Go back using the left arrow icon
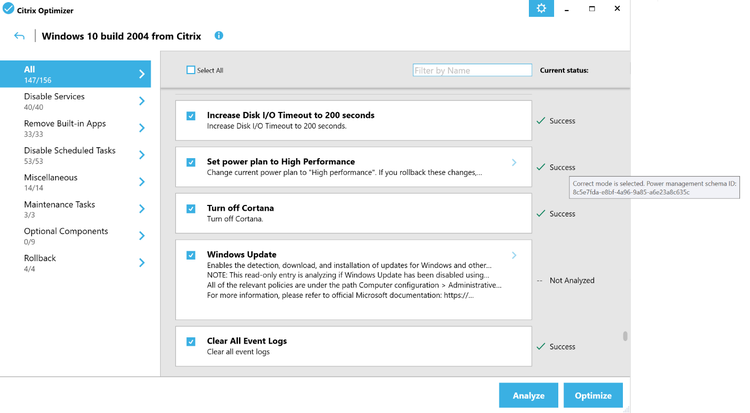The height and width of the screenshot is (413, 750). coord(19,36)
